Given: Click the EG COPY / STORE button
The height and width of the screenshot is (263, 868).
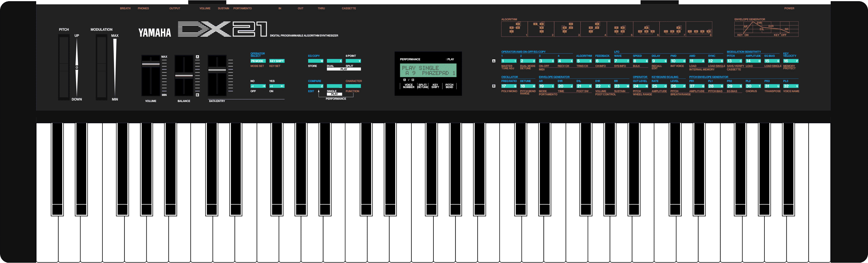Looking at the screenshot, I should pyautogui.click(x=316, y=61).
